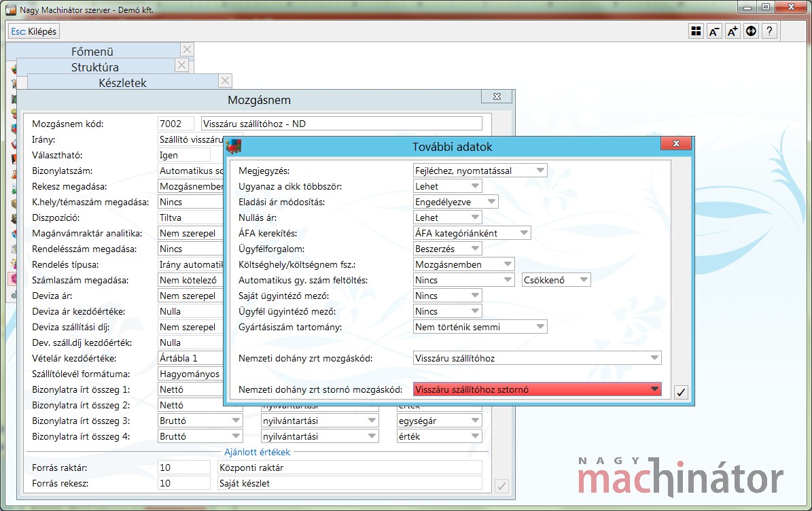Close the Struktúra tab
This screenshot has height=511, width=812.
[x=181, y=65]
